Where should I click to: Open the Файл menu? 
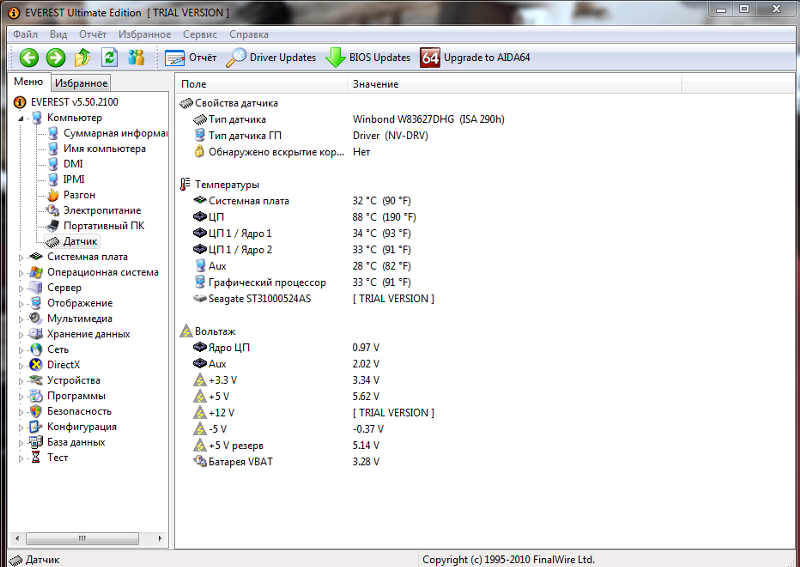click(26, 34)
